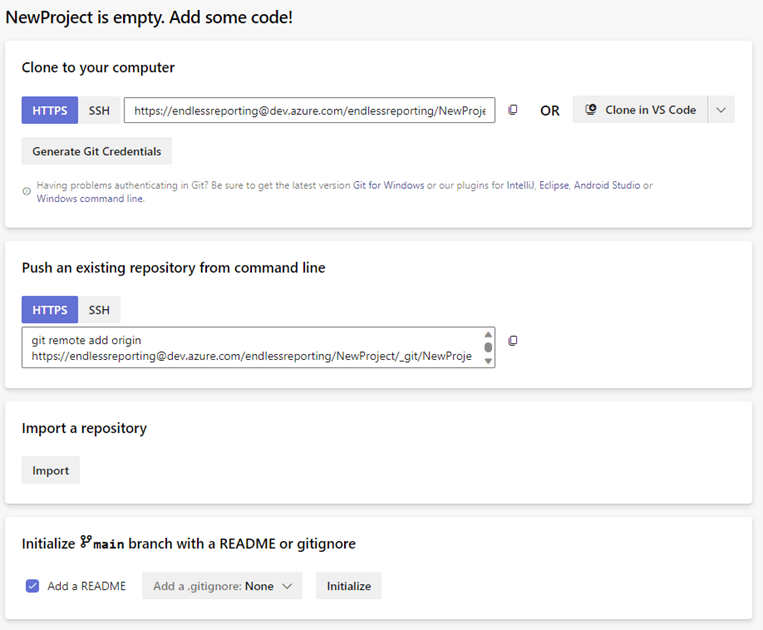The height and width of the screenshot is (630, 763).
Task: Click the clone URL text field
Action: (309, 110)
